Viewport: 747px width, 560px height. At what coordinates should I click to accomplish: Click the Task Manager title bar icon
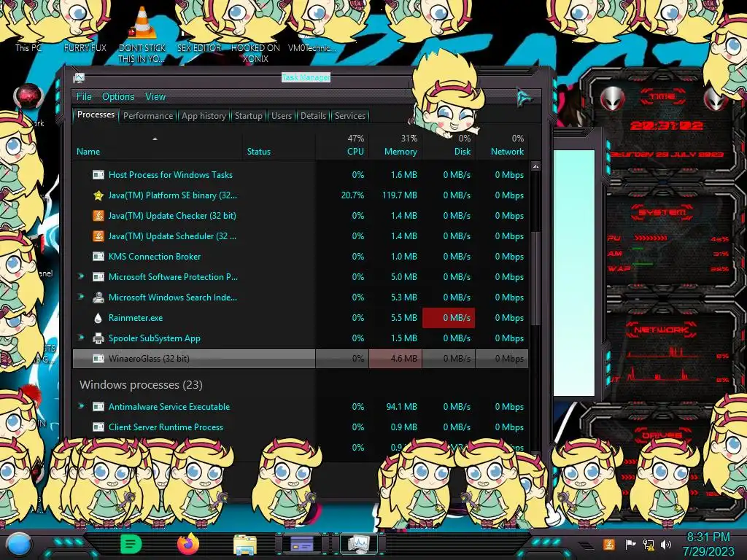(x=79, y=78)
